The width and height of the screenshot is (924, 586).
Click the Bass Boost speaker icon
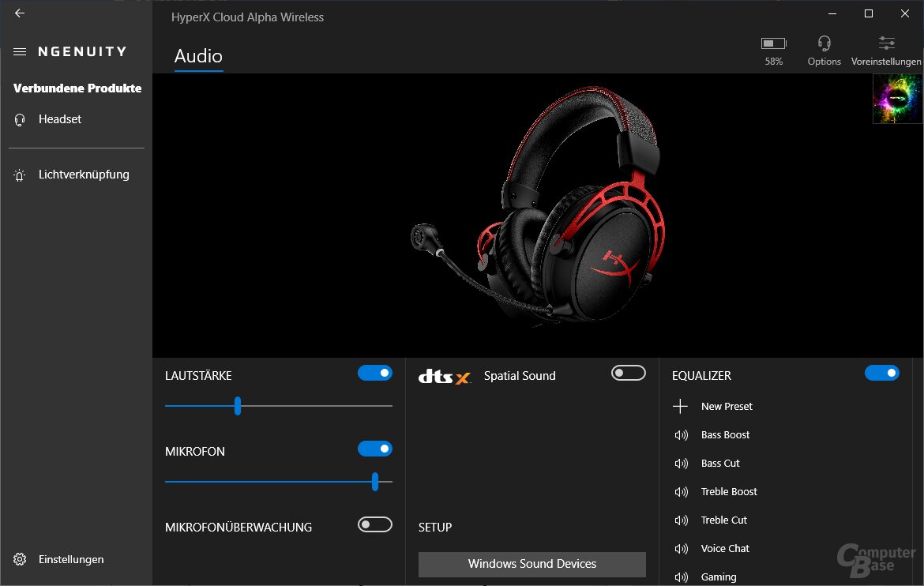tap(681, 435)
